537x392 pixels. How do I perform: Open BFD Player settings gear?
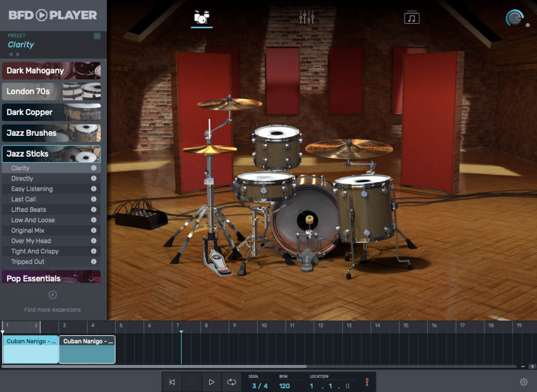point(524,381)
